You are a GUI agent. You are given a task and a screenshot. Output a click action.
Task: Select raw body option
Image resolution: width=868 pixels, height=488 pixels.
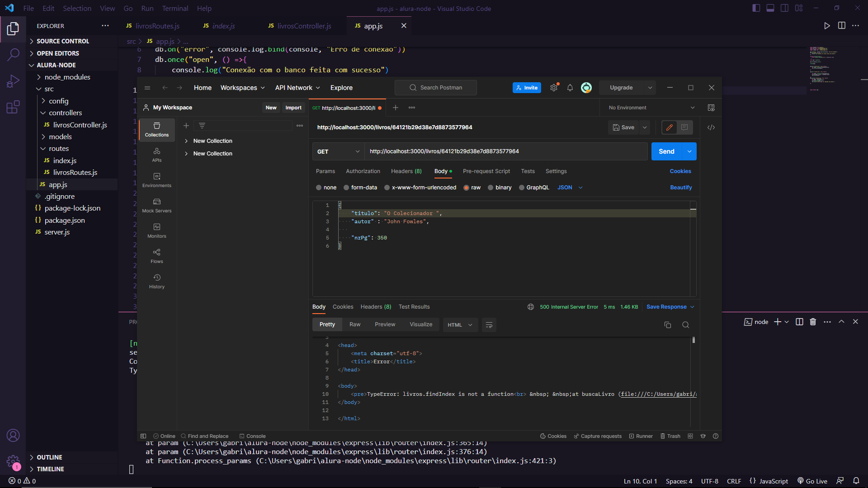coord(466,188)
